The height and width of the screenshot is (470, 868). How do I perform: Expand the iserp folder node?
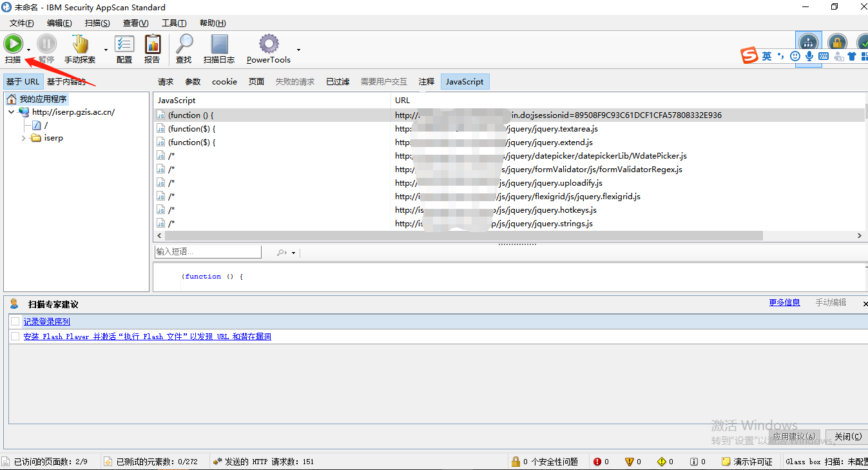click(24, 138)
